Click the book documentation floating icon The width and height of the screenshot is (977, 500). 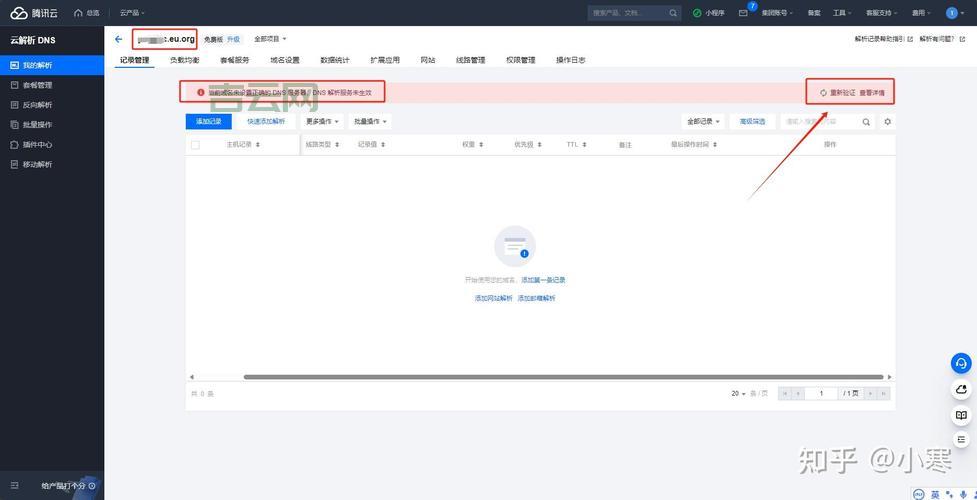click(x=961, y=415)
